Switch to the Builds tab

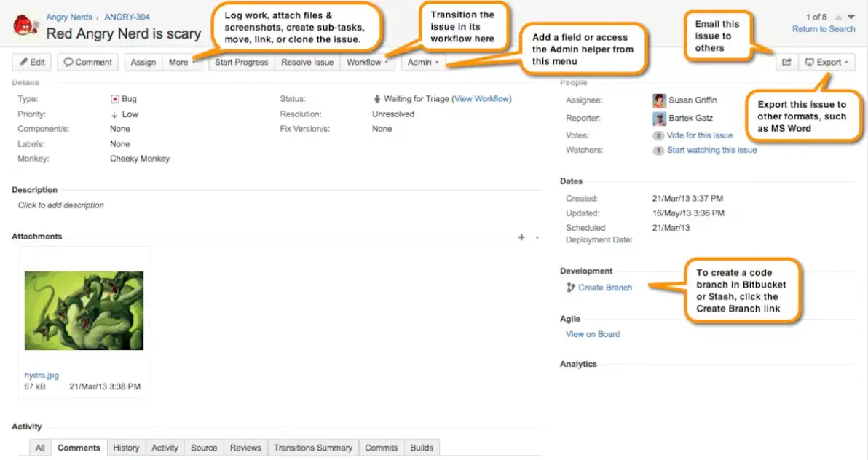click(x=422, y=448)
